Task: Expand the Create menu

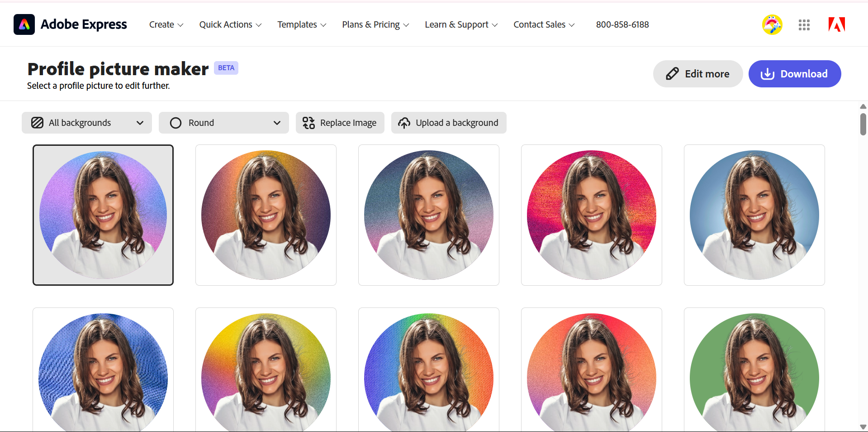Action: pyautogui.click(x=166, y=24)
